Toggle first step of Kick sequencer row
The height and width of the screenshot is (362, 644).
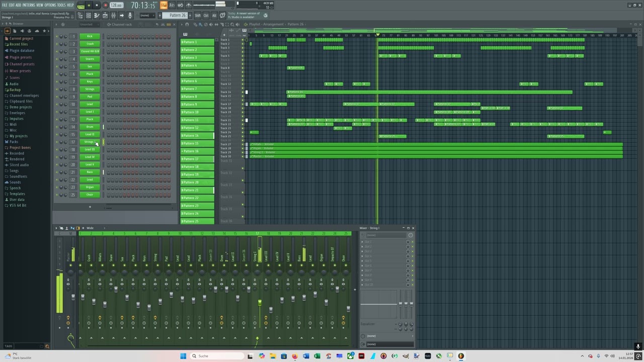pos(108,36)
